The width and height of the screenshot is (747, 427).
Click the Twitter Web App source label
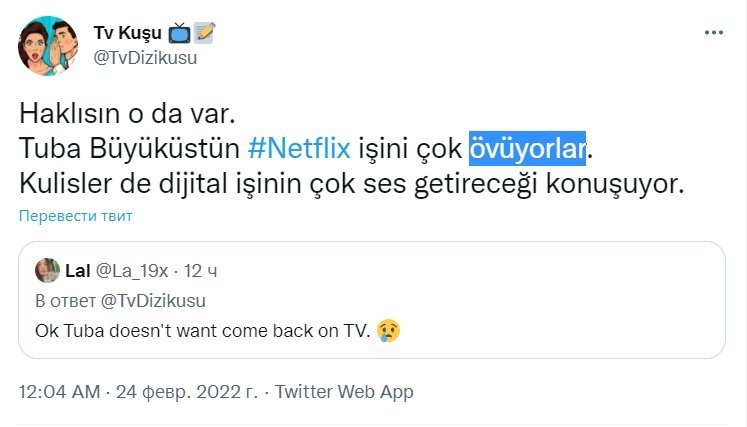tap(345, 392)
